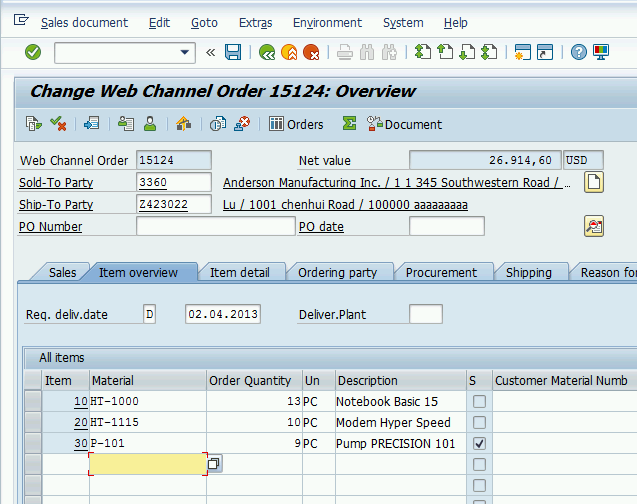Viewport: 637px width, 504px height.
Task: Open the Goto menu
Action: pos(204,23)
